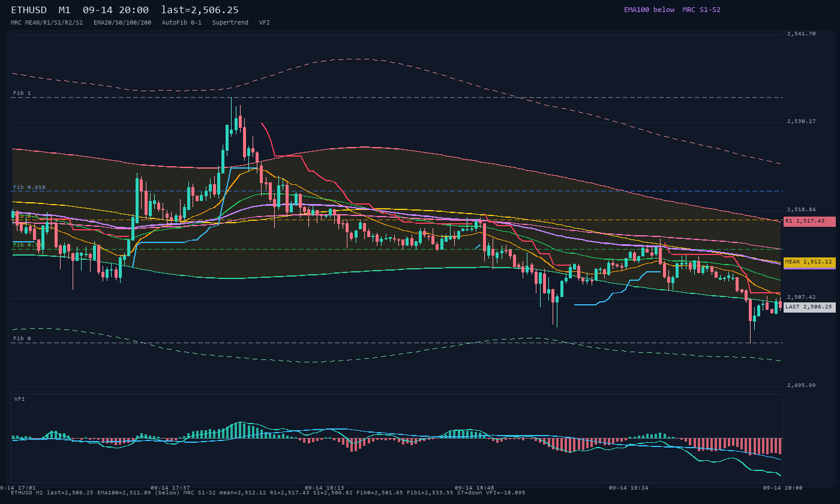Click the Fib 0 level label

[x=22, y=338]
